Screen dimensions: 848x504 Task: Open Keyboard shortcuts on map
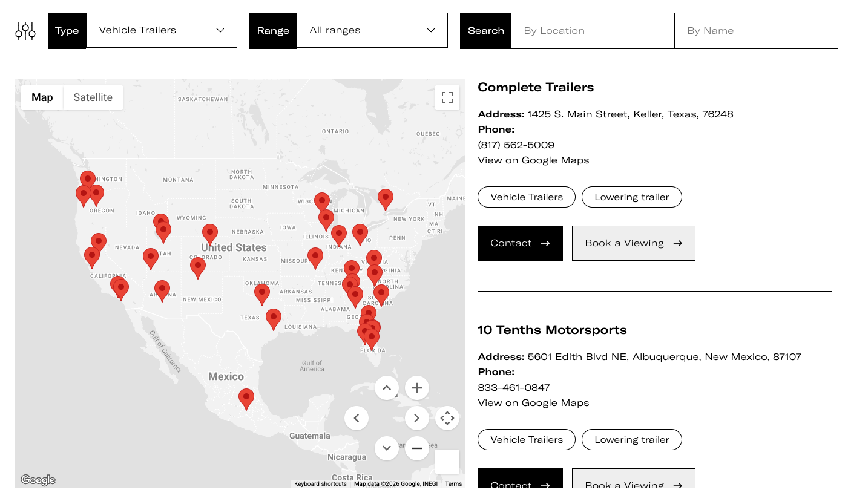tap(320, 484)
